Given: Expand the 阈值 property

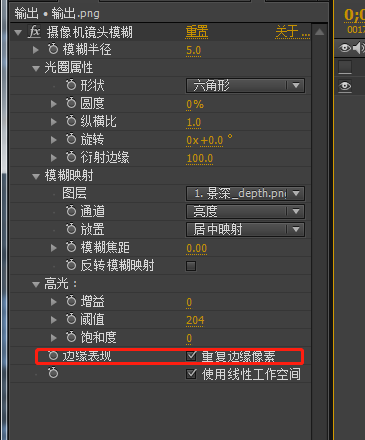Looking at the screenshot, I should (54, 320).
